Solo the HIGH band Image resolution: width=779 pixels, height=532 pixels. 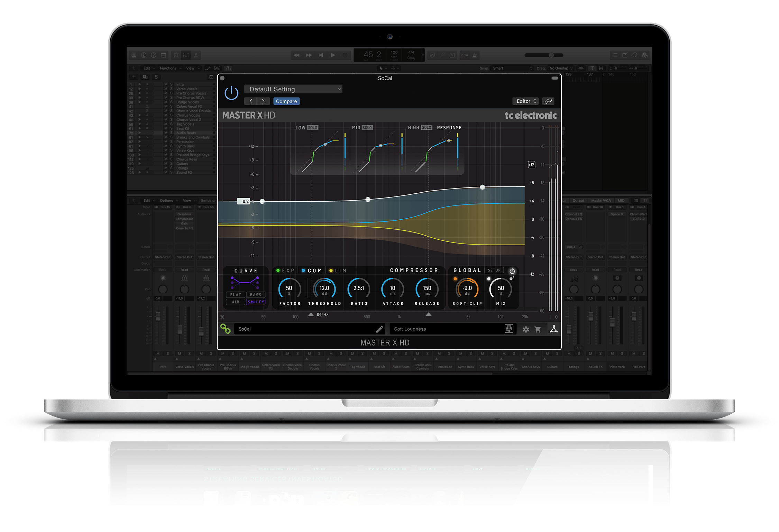[427, 128]
